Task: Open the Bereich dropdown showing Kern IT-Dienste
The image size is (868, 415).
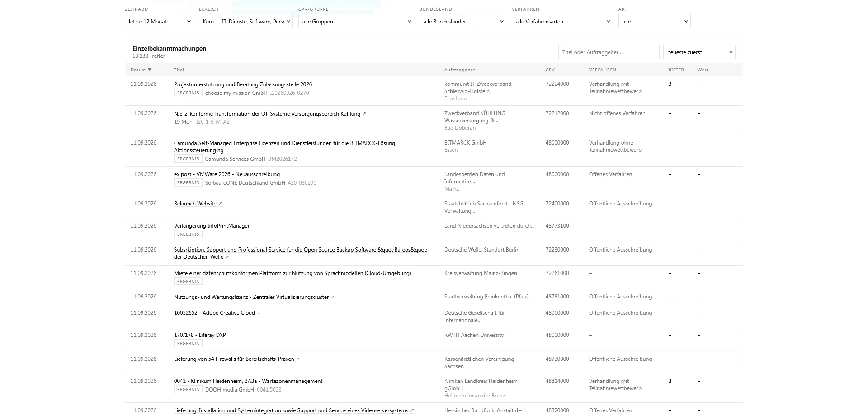Action: 245,21
